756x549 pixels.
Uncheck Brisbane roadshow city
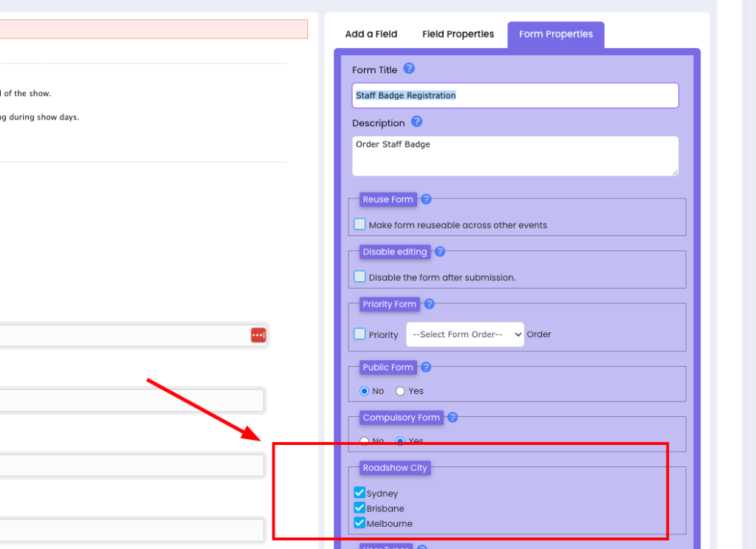(360, 508)
